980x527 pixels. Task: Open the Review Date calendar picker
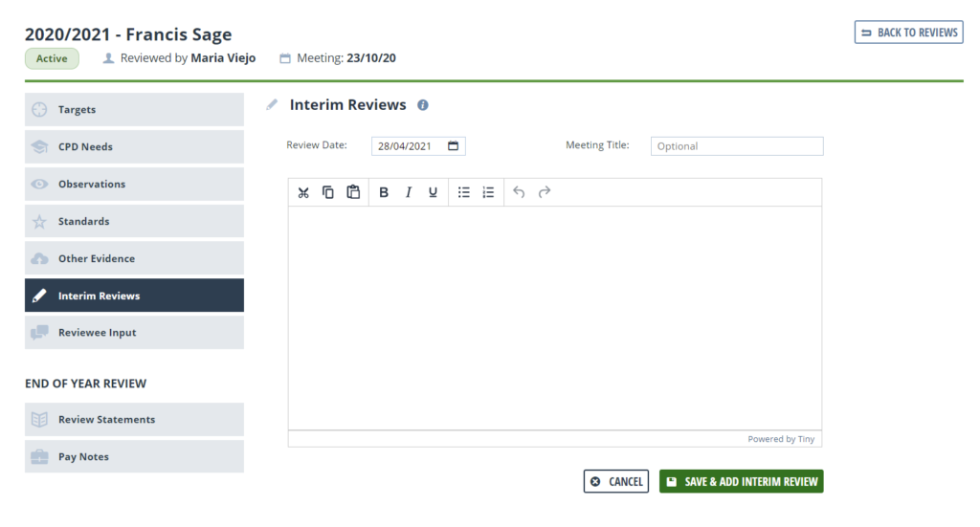tap(453, 145)
